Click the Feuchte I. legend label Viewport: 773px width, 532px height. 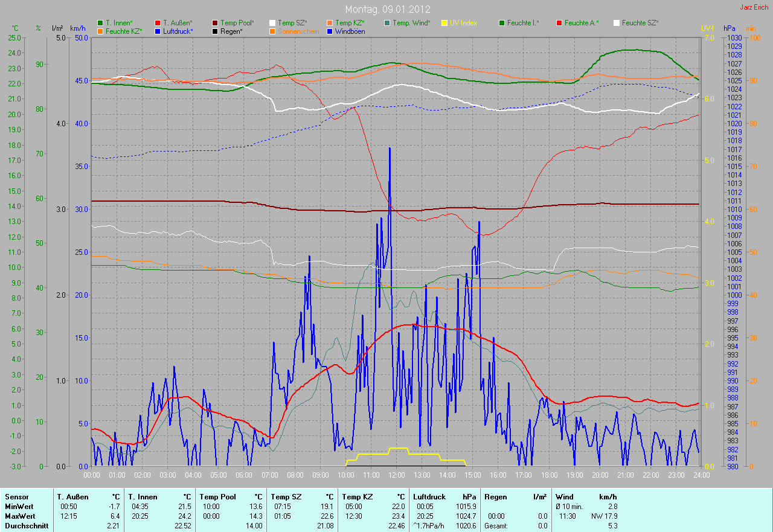click(523, 23)
